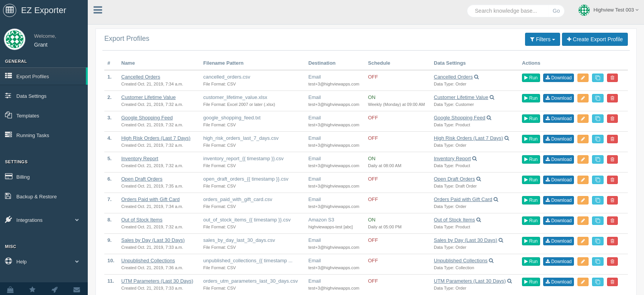This screenshot has height=295, width=644.
Task: Download the Open Draft Orders export
Action: [x=559, y=180]
